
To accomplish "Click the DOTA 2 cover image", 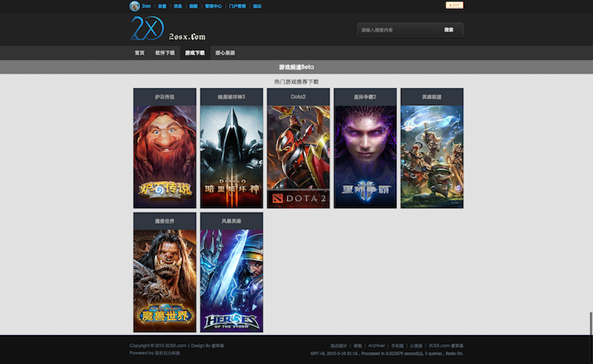I will click(x=299, y=156).
